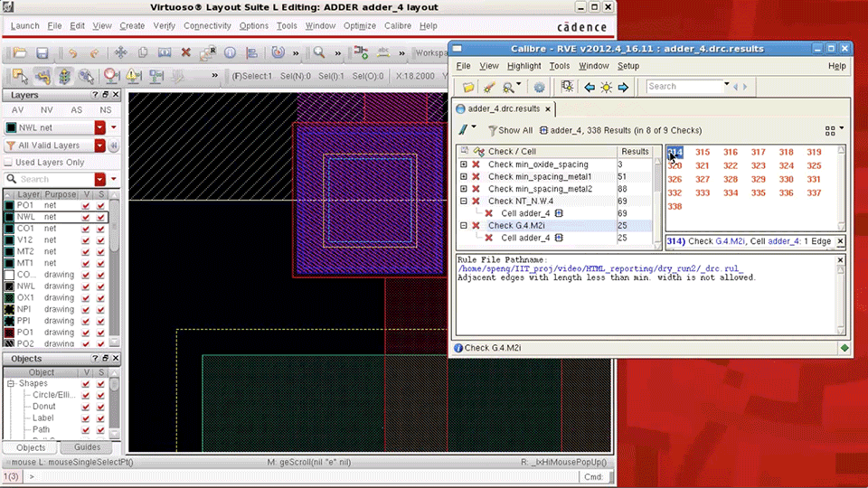Viewport: 868px width, 488px height.
Task: Open the Calibre menu in Virtuoso
Action: (398, 26)
